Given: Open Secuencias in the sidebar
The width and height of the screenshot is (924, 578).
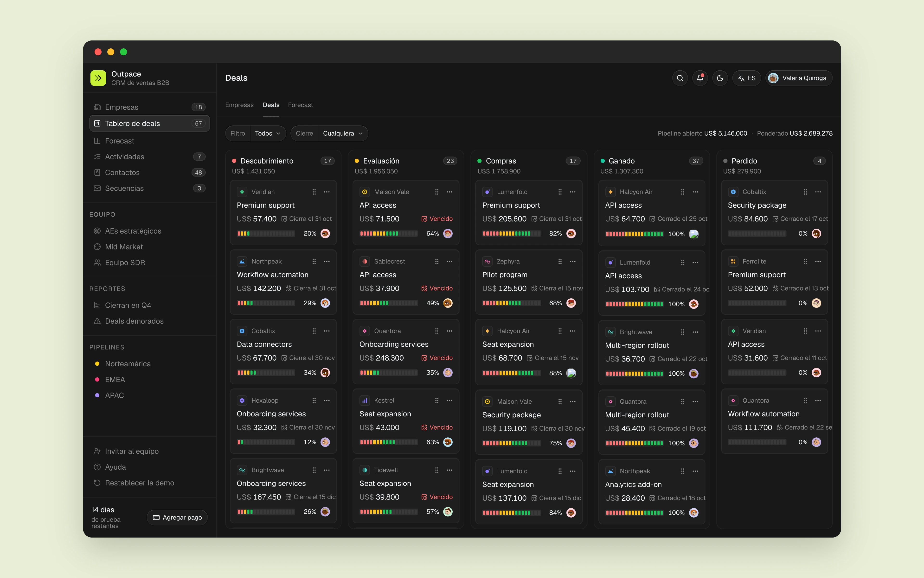Looking at the screenshot, I should point(149,189).
